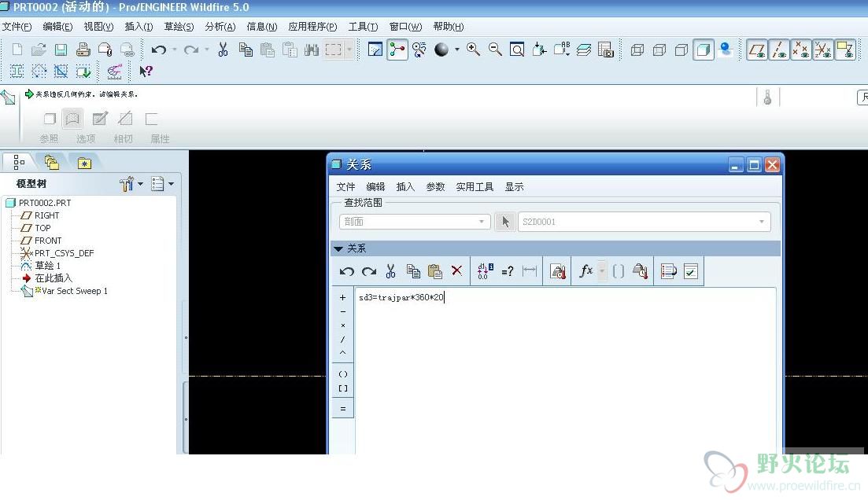This screenshot has height=500, width=868.
Task: Undo the last action in the main toolbar
Action: [x=159, y=50]
